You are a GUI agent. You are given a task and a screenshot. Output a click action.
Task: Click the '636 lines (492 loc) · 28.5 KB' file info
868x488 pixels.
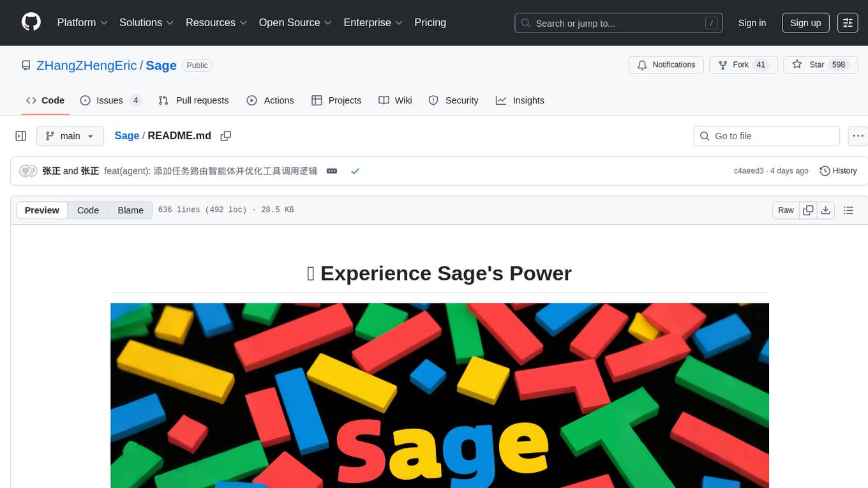click(226, 210)
